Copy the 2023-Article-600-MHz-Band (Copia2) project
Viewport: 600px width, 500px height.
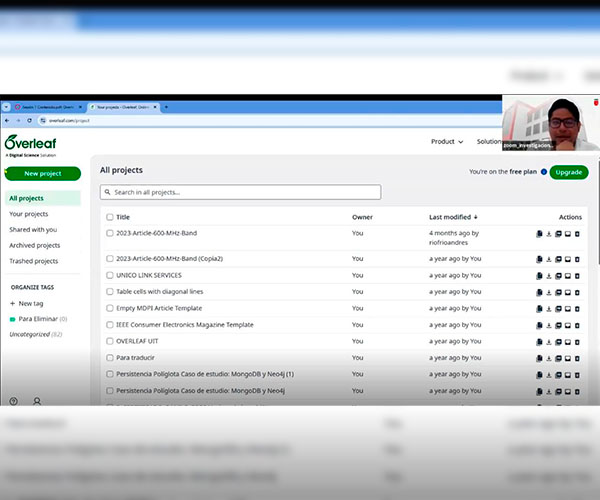pyautogui.click(x=539, y=259)
